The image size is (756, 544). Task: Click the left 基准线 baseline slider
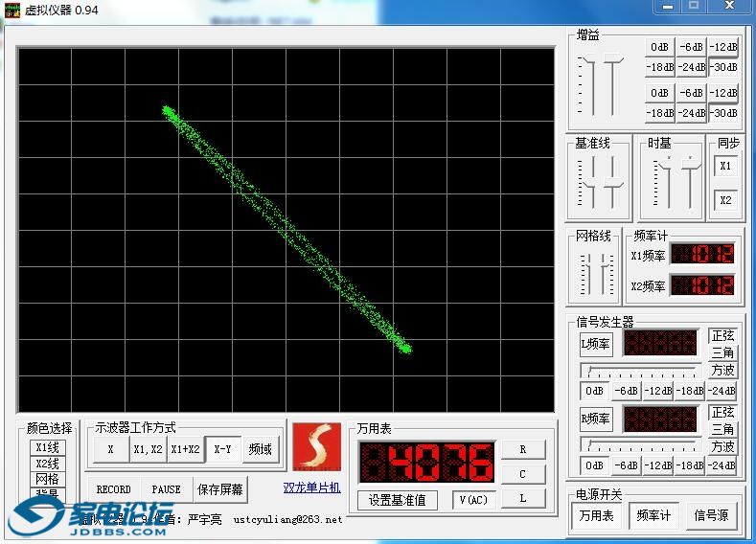point(591,183)
